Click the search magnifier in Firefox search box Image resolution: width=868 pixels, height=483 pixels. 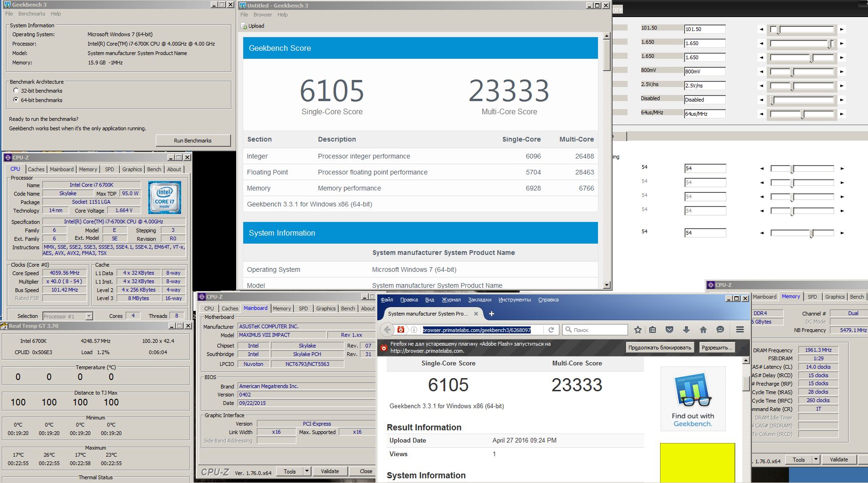[x=568, y=330]
